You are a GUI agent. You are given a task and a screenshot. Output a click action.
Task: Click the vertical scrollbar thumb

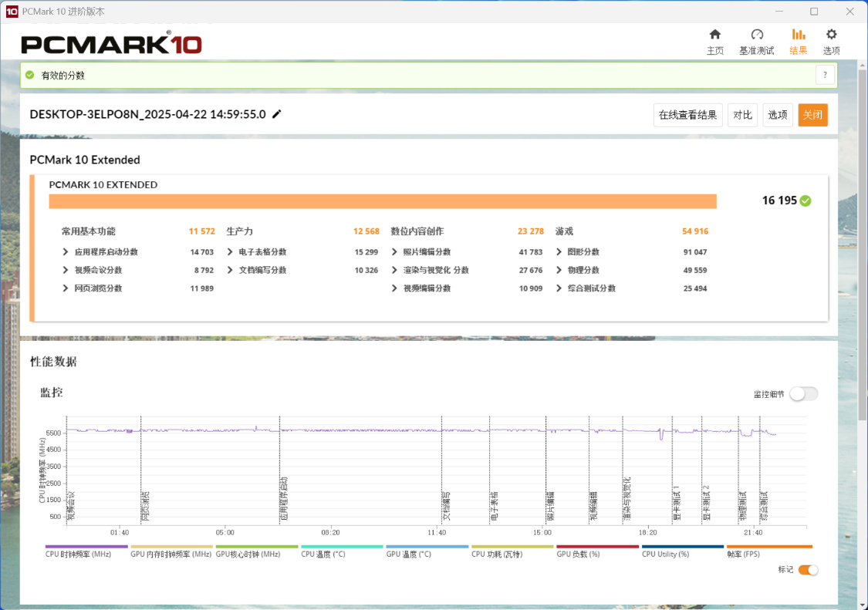[863, 244]
